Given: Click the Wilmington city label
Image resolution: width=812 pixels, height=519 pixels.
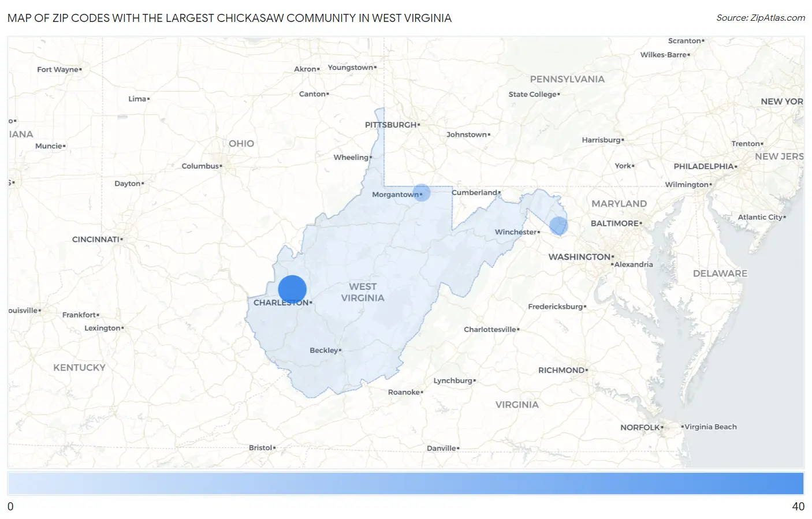Looking at the screenshot, I should (x=687, y=185).
